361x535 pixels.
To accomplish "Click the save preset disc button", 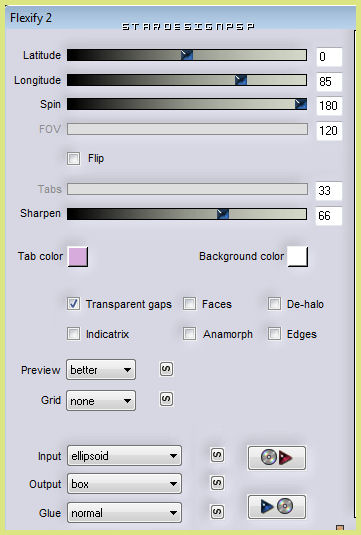I will [276, 507].
